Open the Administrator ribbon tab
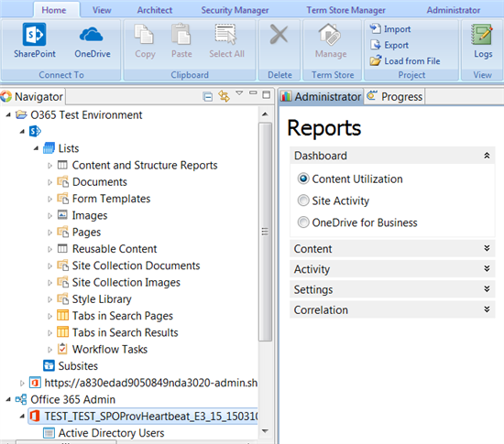Viewport: 504px width, 444px height. pyautogui.click(x=454, y=10)
